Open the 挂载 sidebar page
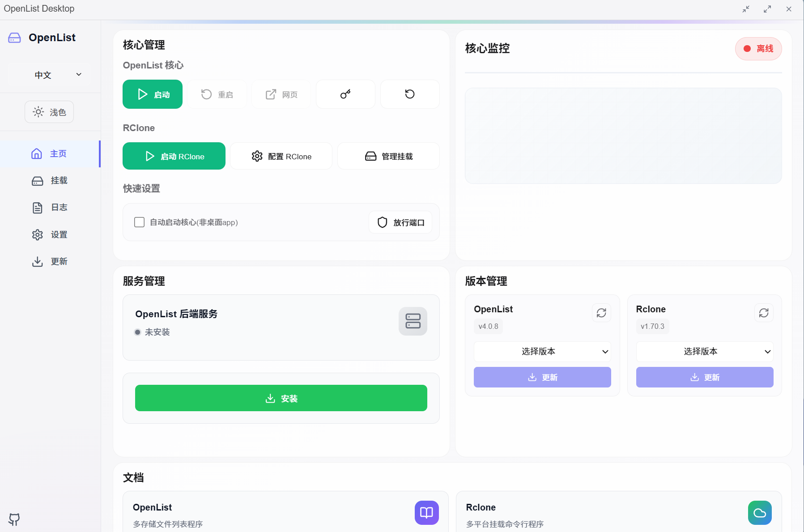 [50, 181]
